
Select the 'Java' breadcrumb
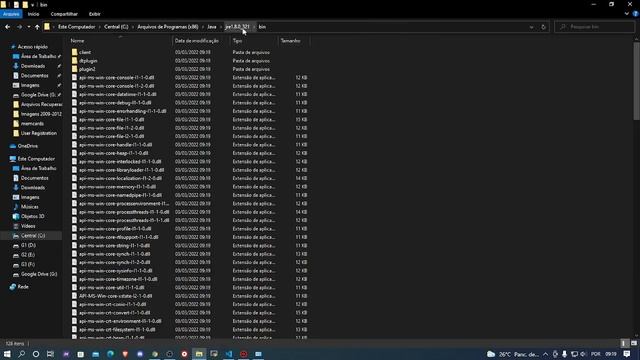point(212,27)
